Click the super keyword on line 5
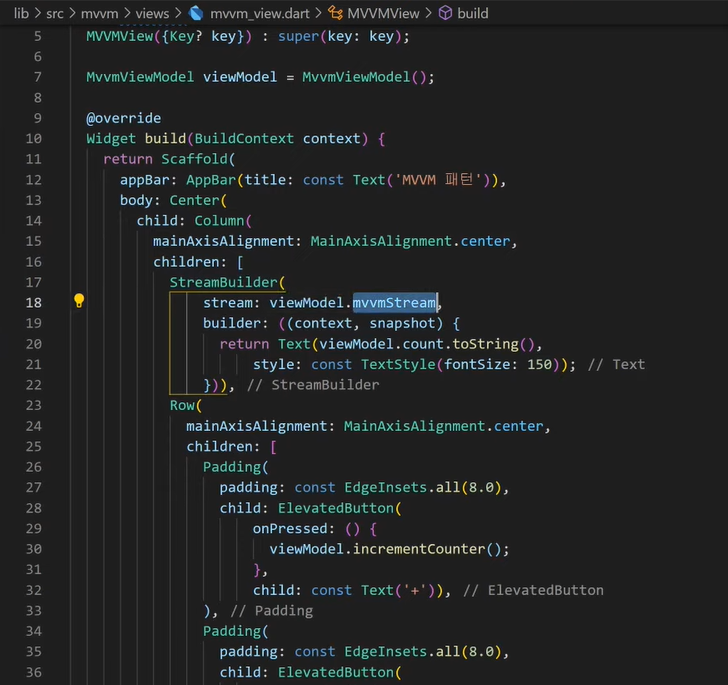The width and height of the screenshot is (728, 685). [x=299, y=36]
